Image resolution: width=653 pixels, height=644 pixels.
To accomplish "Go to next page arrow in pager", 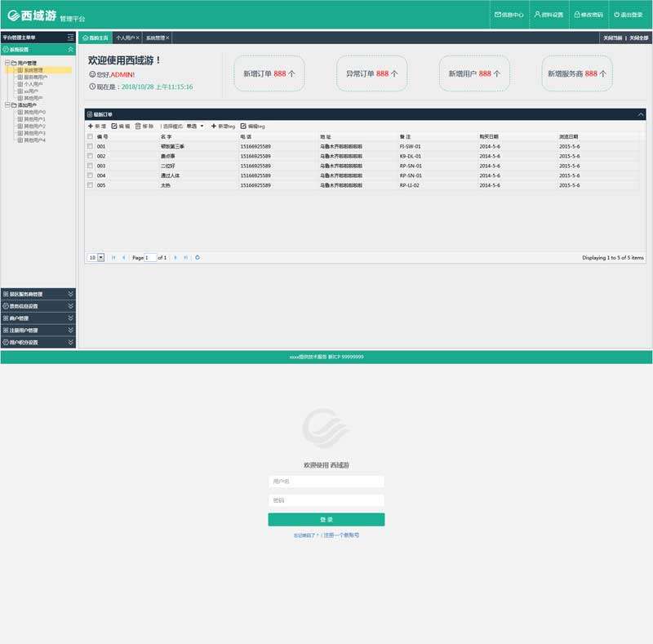I will pyautogui.click(x=175, y=257).
